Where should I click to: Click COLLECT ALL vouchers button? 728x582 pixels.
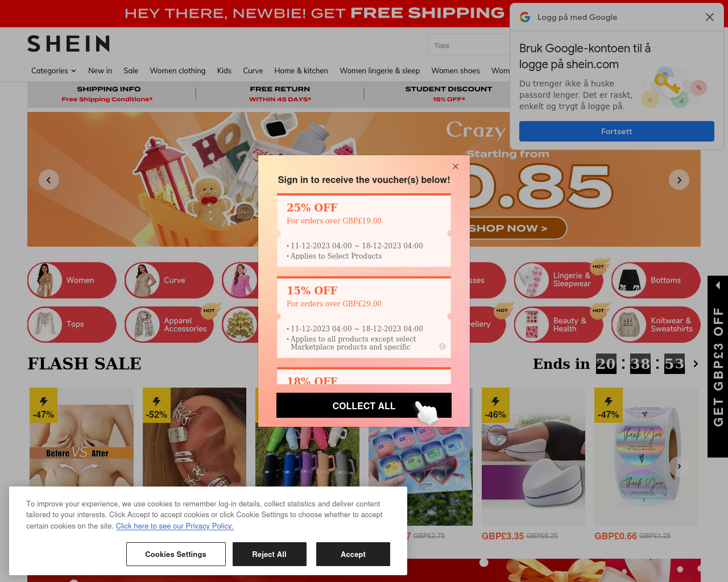tap(364, 405)
